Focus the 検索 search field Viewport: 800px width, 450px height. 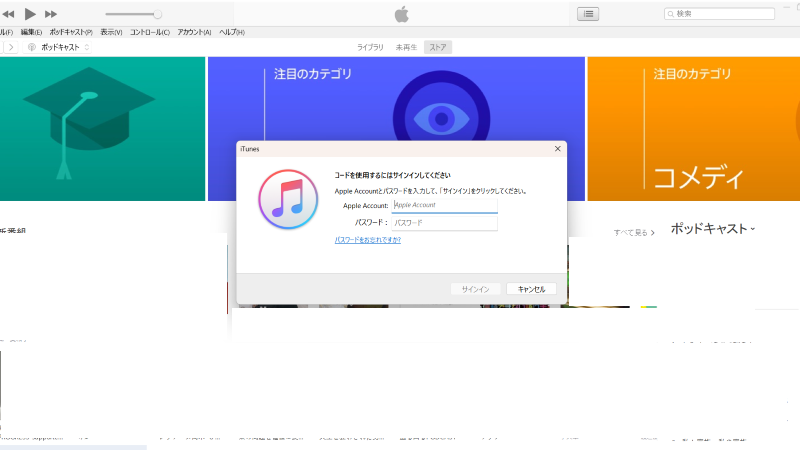coord(719,14)
